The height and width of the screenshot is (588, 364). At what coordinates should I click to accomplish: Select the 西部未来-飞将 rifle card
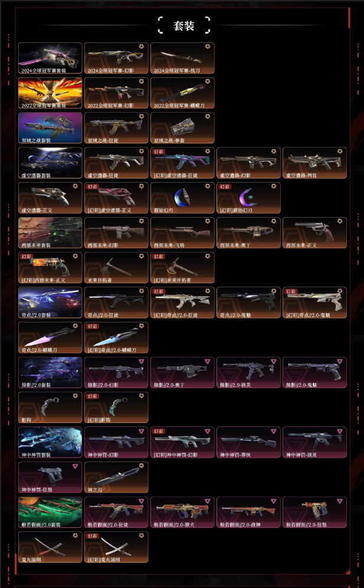pyautogui.click(x=182, y=232)
